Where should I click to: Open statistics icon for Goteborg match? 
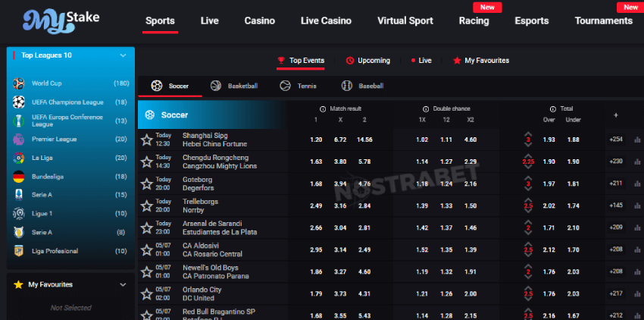point(637,184)
